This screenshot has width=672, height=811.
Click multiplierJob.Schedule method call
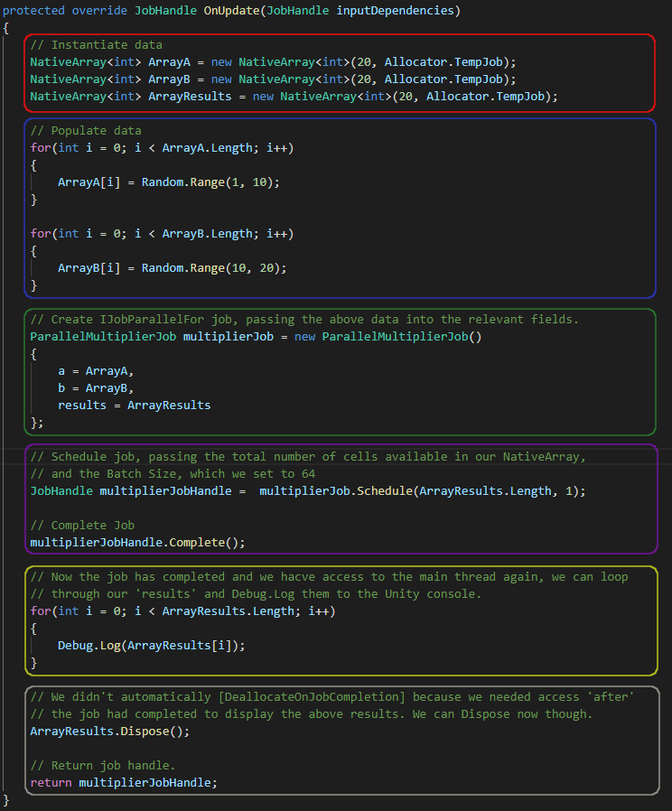click(x=336, y=490)
